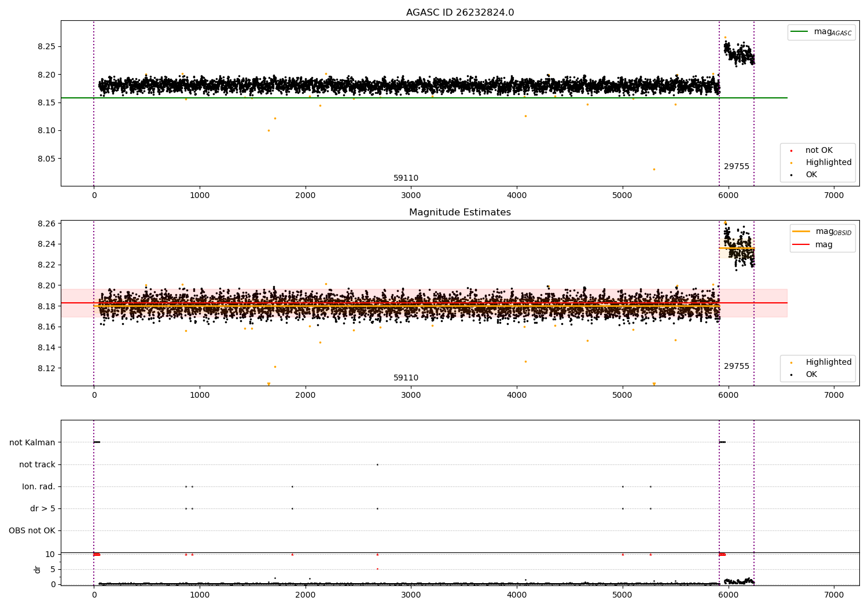Click the 'not Kalman' y-axis label
868x608 pixels.
coord(32,443)
